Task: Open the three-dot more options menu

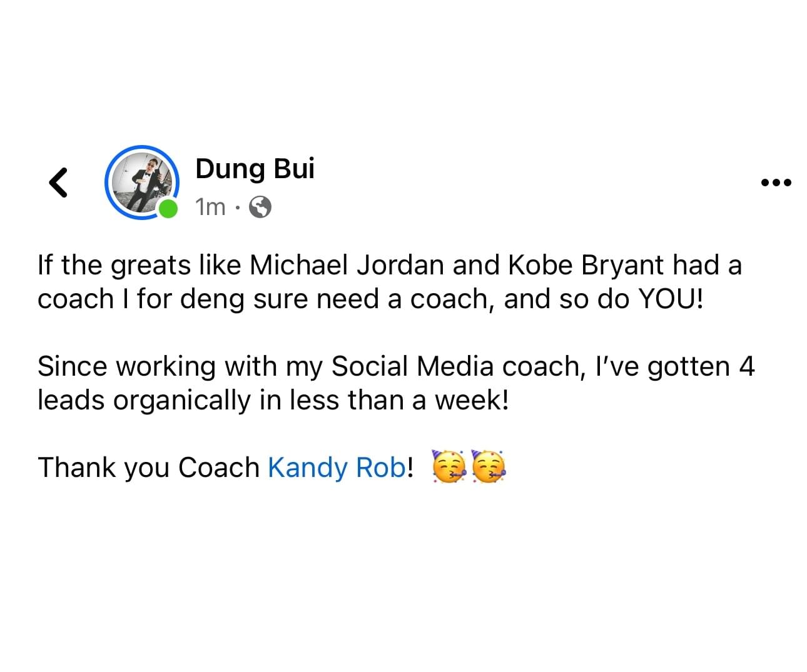Action: click(776, 183)
